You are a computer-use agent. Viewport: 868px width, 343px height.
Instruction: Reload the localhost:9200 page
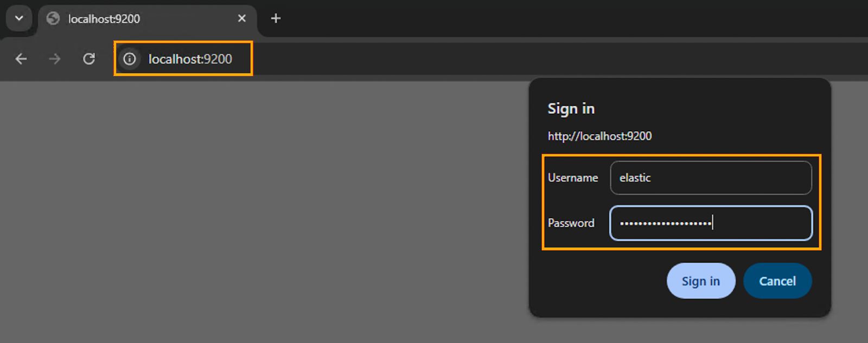tap(89, 59)
